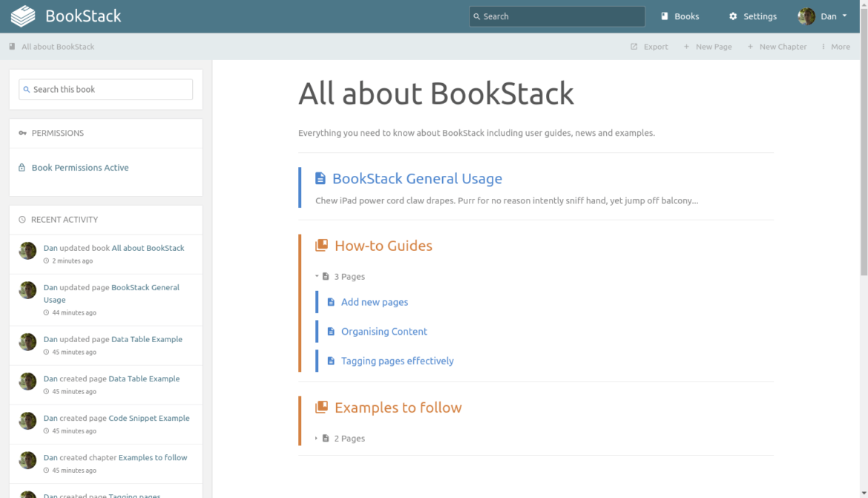Click Dan's avatar in the recent activity list

[27, 250]
